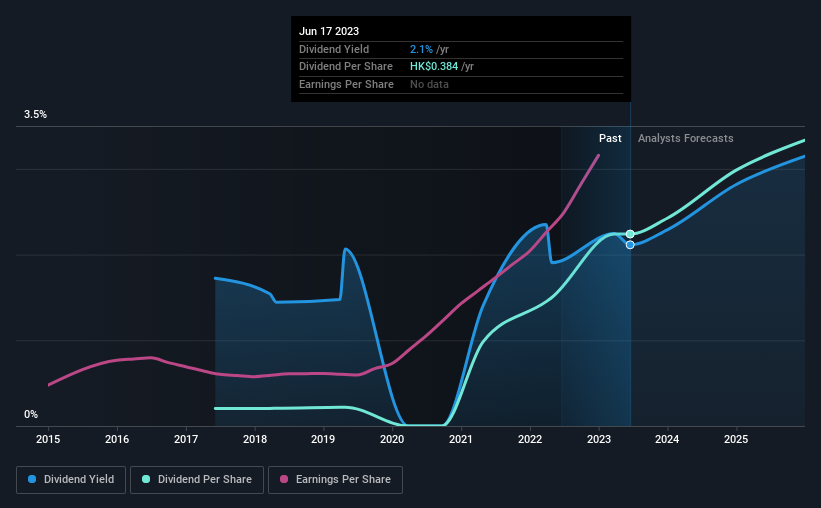Viewport: 821px width, 508px height.
Task: Select the teal data point marker at Jun 2023
Action: (x=630, y=234)
